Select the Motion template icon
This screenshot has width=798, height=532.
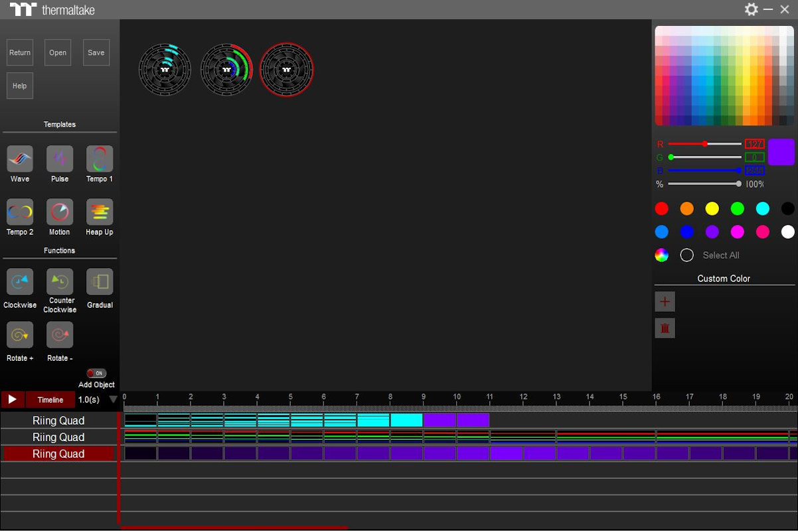pos(60,212)
